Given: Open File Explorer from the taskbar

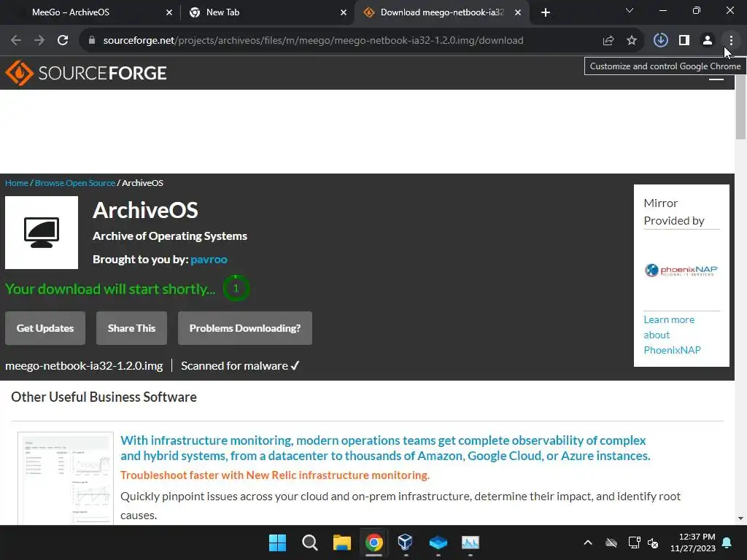Looking at the screenshot, I should tap(341, 542).
